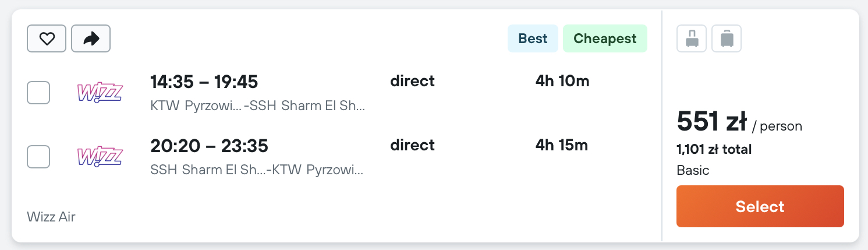Click the Cheapest badge
The image size is (868, 250).
(605, 38)
